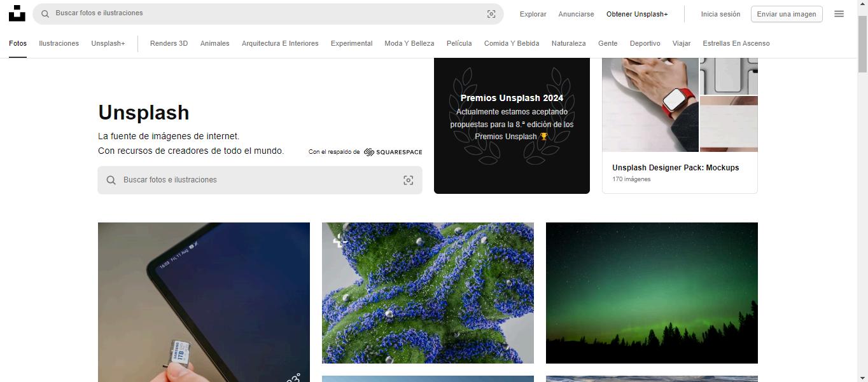The width and height of the screenshot is (868, 382).
Task: Open Deportivo category
Action: coord(645,43)
